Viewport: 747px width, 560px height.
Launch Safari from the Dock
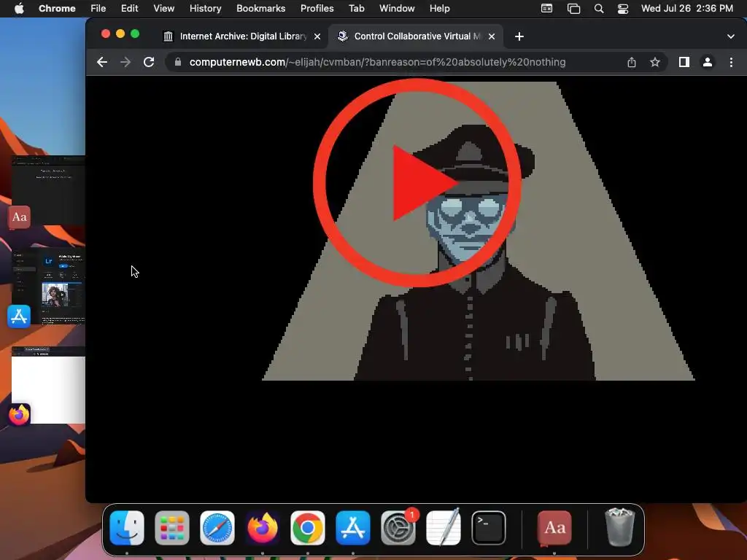pyautogui.click(x=217, y=528)
